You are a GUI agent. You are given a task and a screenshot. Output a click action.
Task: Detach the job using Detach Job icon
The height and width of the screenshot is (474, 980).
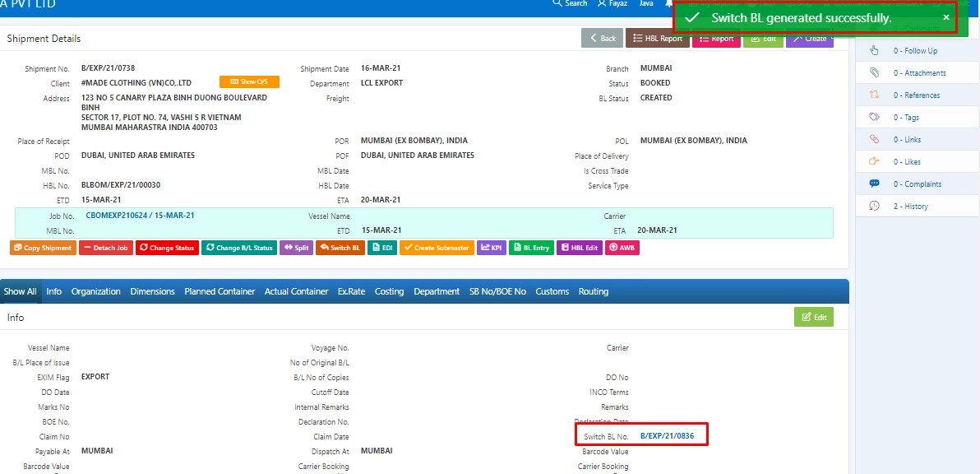[x=105, y=247]
